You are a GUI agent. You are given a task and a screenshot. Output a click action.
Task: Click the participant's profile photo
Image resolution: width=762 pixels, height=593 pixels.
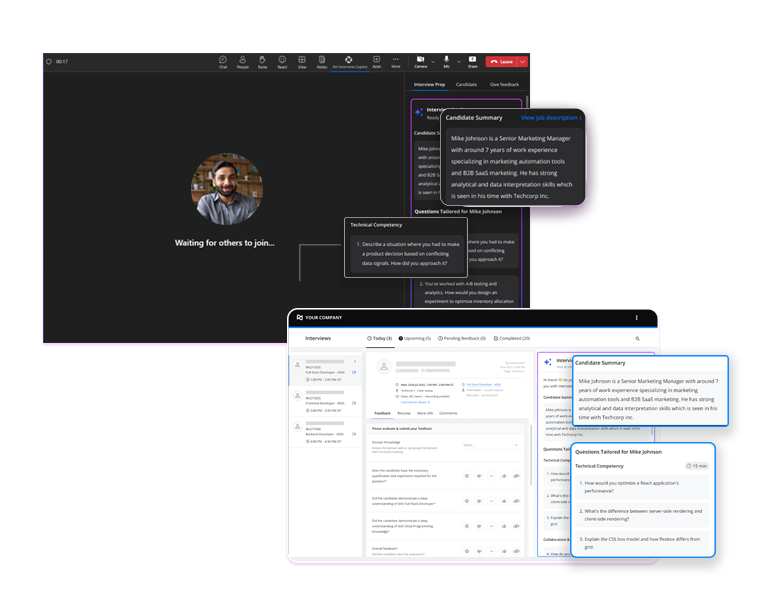point(227,189)
